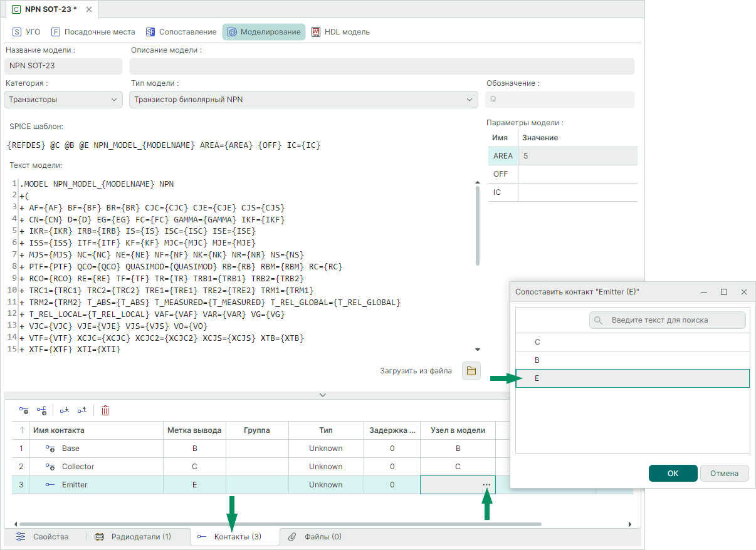Open the Радиодетали (1) bottom tab
Screen dimensions: 756x550
(x=133, y=537)
